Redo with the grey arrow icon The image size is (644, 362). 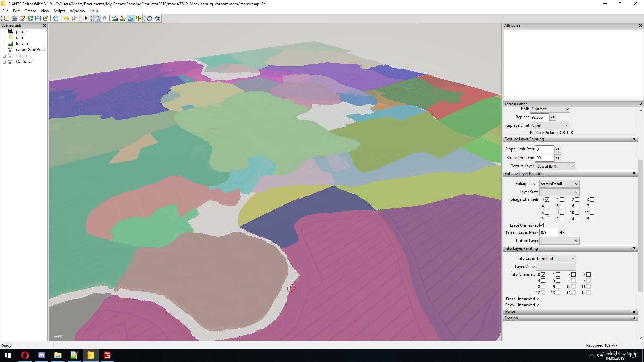pyautogui.click(x=74, y=18)
